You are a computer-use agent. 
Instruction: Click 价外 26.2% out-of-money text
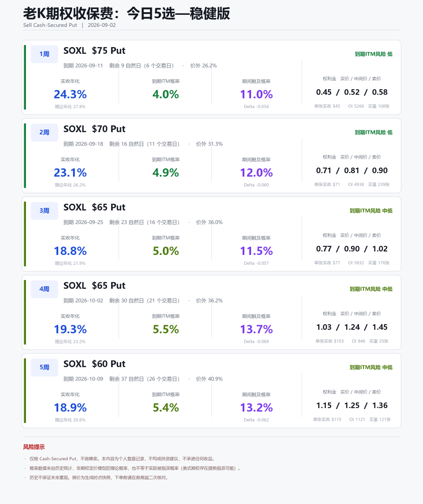coord(203,65)
